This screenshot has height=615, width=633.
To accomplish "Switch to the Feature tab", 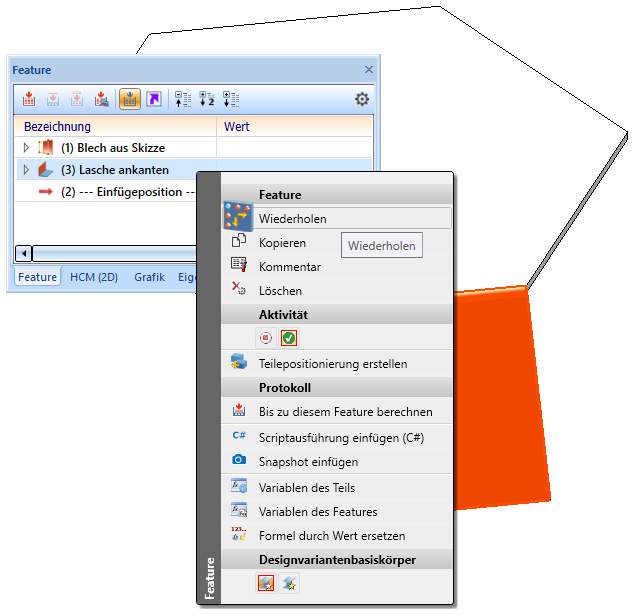I will [37, 277].
